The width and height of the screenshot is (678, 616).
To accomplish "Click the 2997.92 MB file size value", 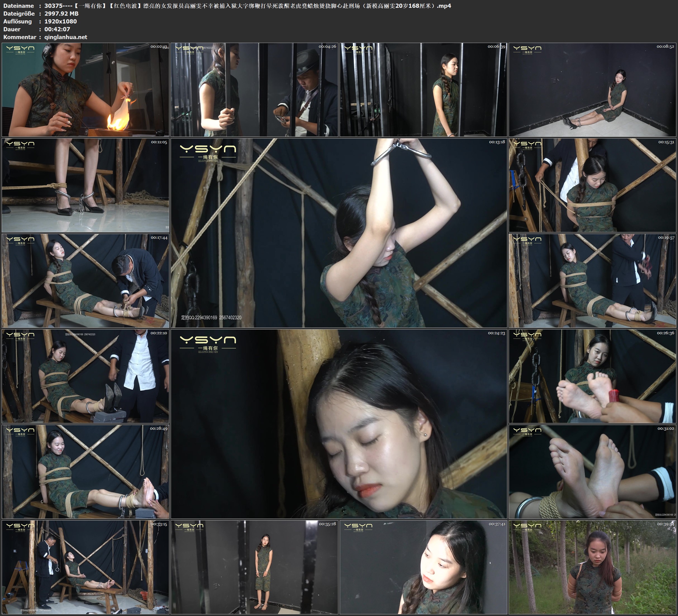I will click(61, 13).
